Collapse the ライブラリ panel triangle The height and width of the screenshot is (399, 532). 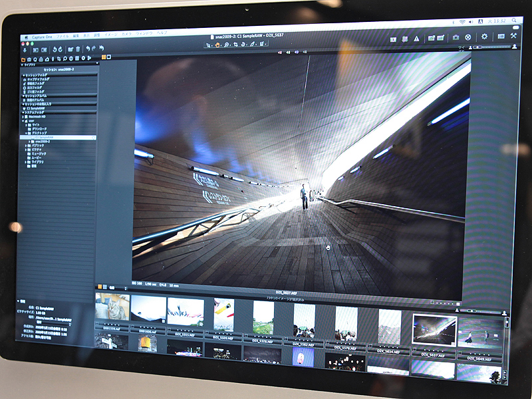[x=22, y=65]
